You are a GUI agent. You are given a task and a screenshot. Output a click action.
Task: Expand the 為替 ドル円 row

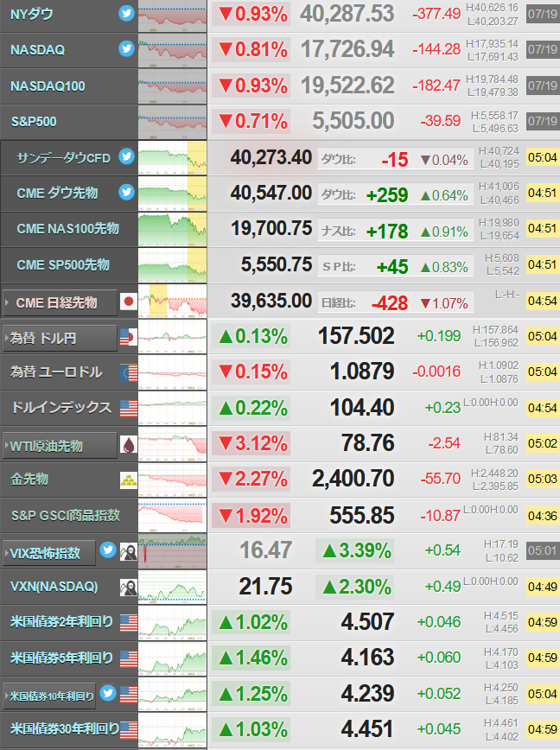60,338
